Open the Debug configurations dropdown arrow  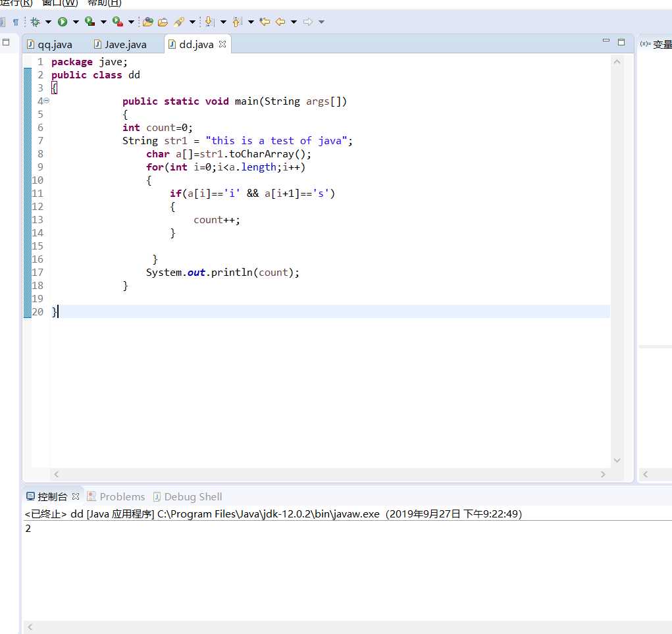click(48, 22)
